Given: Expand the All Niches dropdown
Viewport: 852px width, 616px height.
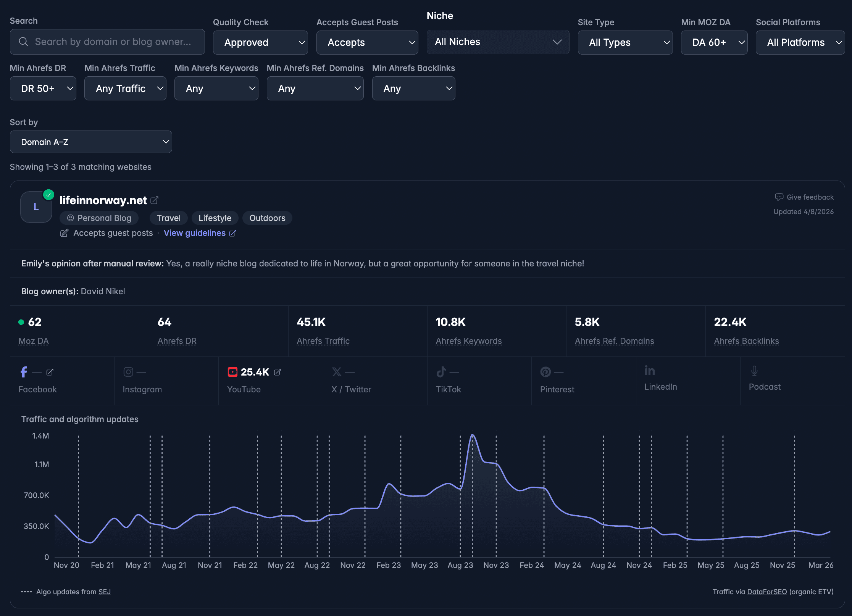Looking at the screenshot, I should 498,42.
